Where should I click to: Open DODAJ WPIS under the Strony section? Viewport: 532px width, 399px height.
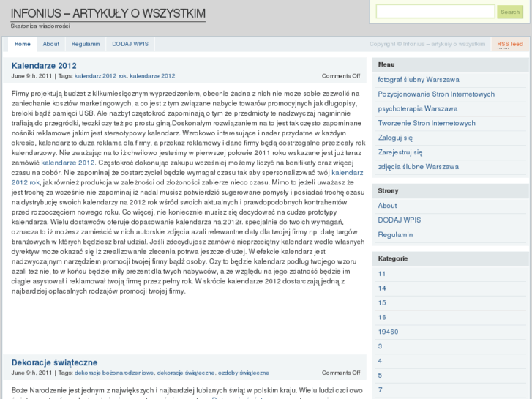click(400, 220)
